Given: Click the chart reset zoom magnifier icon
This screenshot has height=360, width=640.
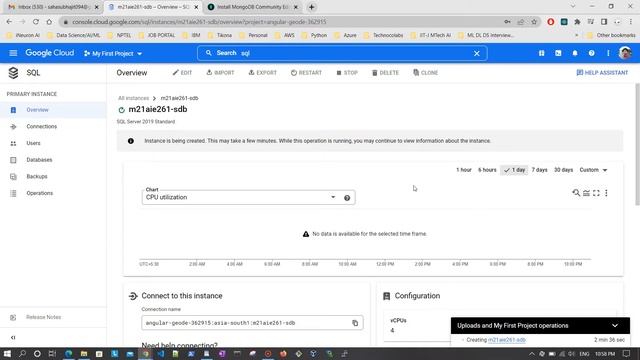Looking at the screenshot, I should [576, 193].
